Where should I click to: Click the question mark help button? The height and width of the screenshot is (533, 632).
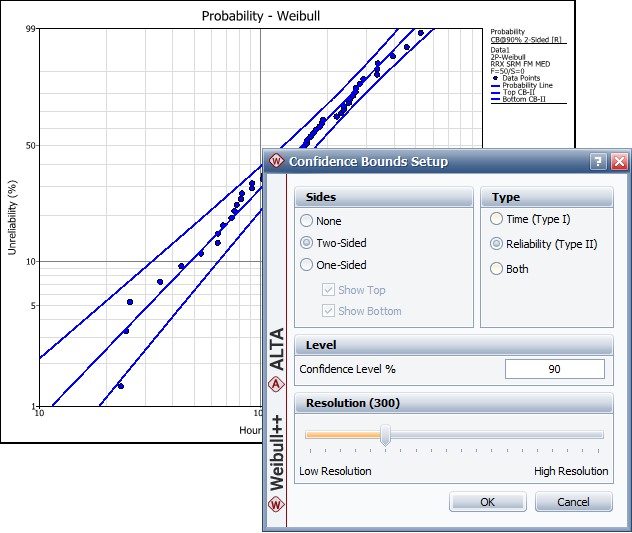598,161
